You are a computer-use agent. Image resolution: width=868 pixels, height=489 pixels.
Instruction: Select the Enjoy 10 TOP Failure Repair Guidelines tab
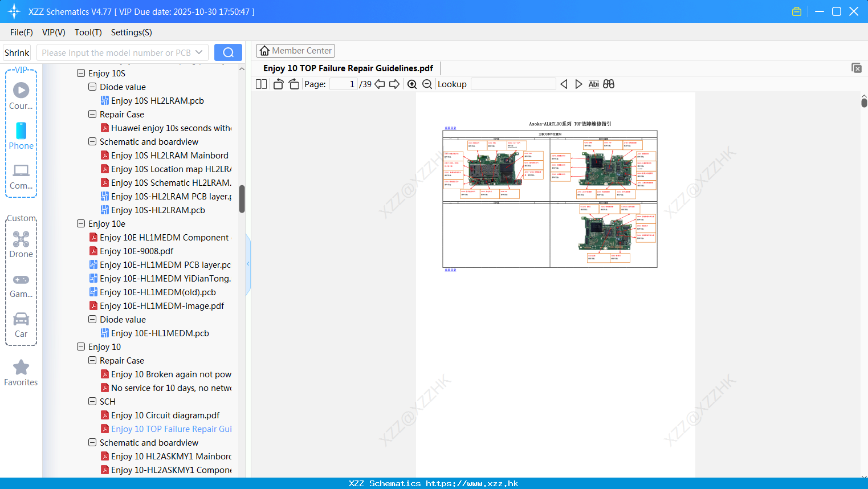[x=348, y=68]
